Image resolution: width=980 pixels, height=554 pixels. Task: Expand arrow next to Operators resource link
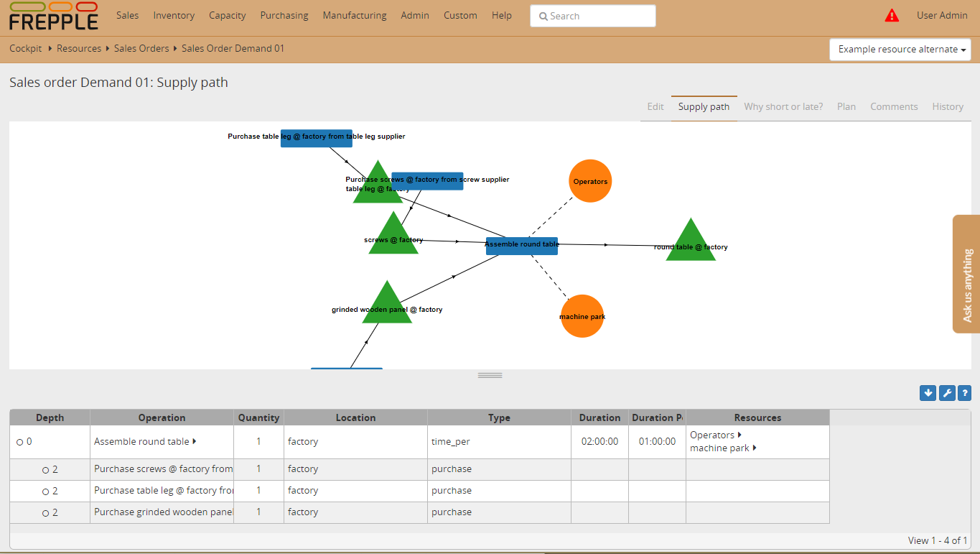point(740,435)
